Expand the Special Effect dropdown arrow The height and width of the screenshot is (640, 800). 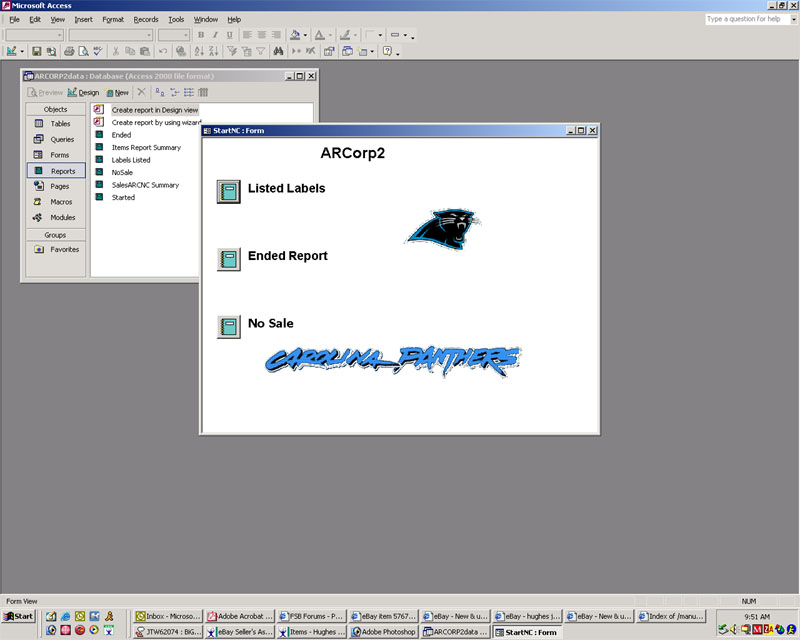click(x=405, y=35)
